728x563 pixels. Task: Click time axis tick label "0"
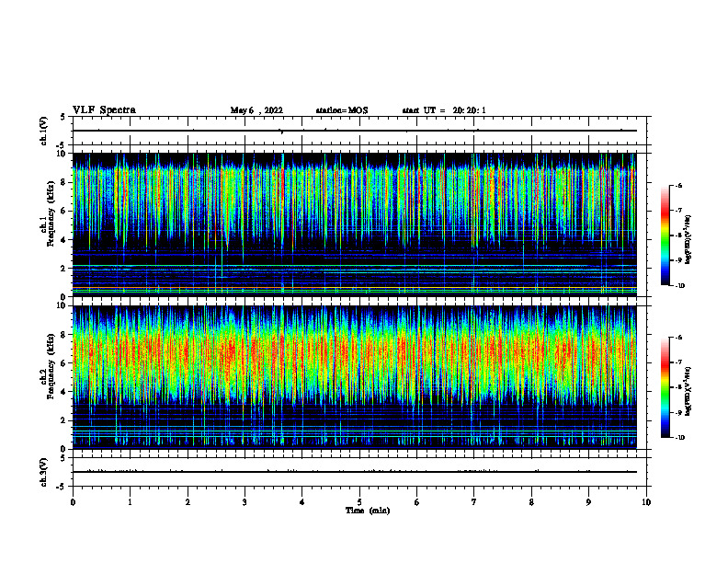click(x=73, y=502)
